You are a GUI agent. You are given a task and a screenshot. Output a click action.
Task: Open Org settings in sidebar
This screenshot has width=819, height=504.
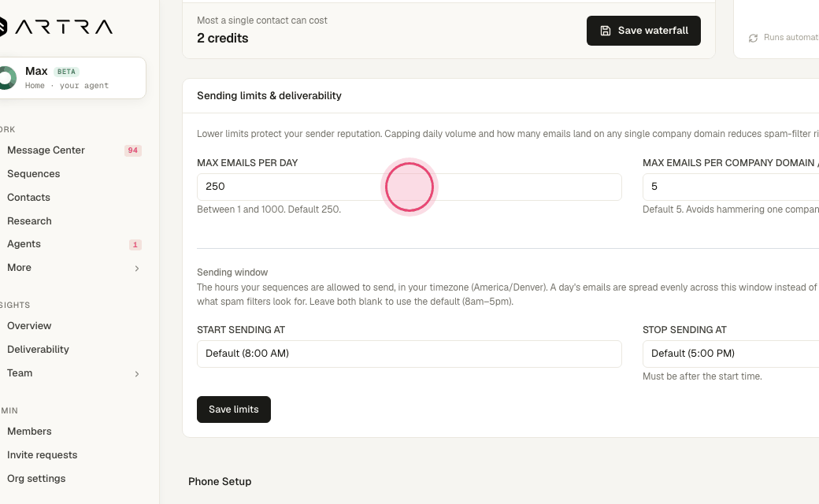(x=36, y=479)
